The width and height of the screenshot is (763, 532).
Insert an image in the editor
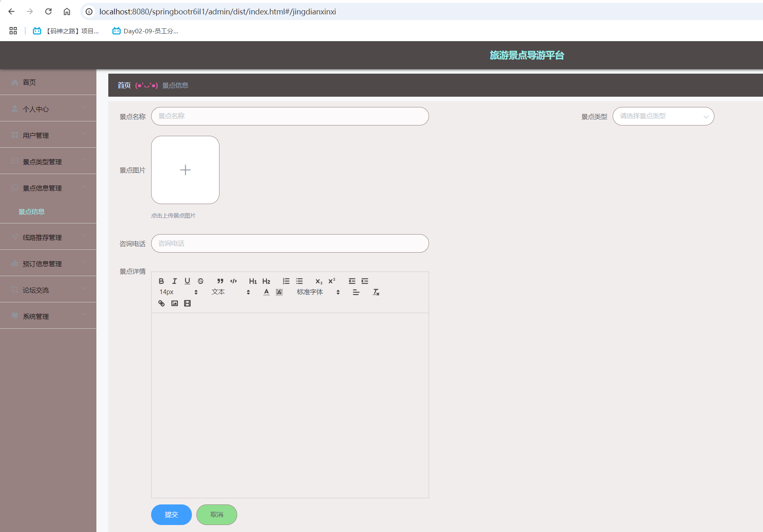click(175, 303)
